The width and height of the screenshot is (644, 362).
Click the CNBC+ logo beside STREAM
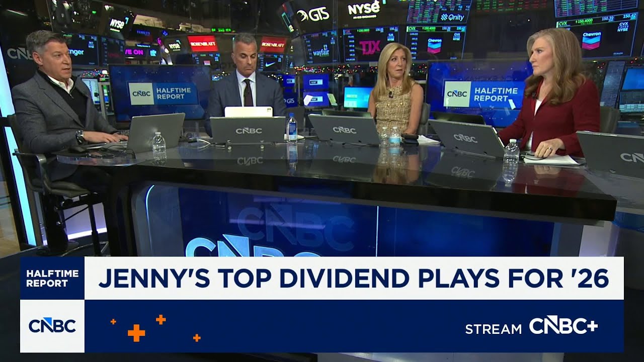(563, 326)
